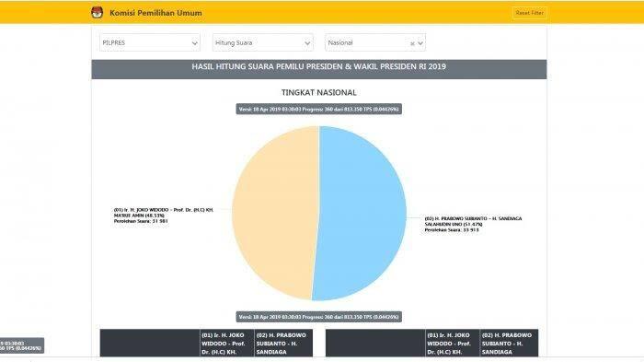
Task: Click the KPU garuda logo icon
Action: point(97,13)
